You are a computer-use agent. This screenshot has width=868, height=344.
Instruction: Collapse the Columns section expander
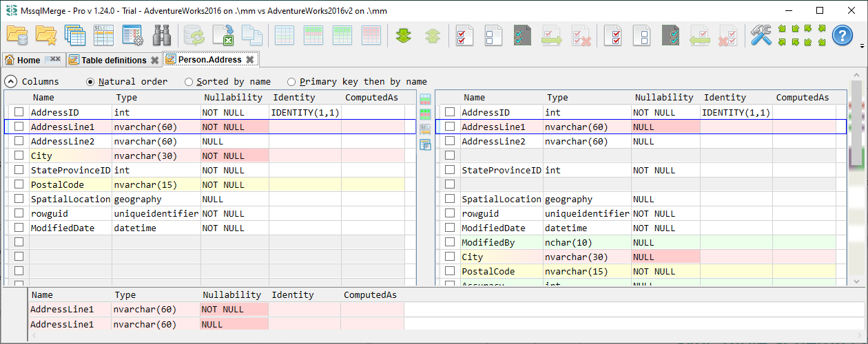[x=11, y=81]
